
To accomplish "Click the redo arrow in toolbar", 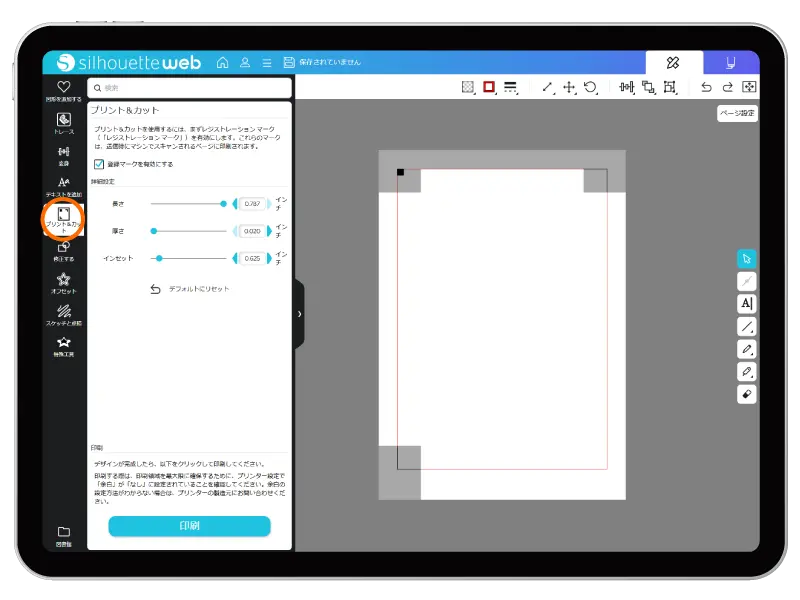I will pyautogui.click(x=727, y=88).
